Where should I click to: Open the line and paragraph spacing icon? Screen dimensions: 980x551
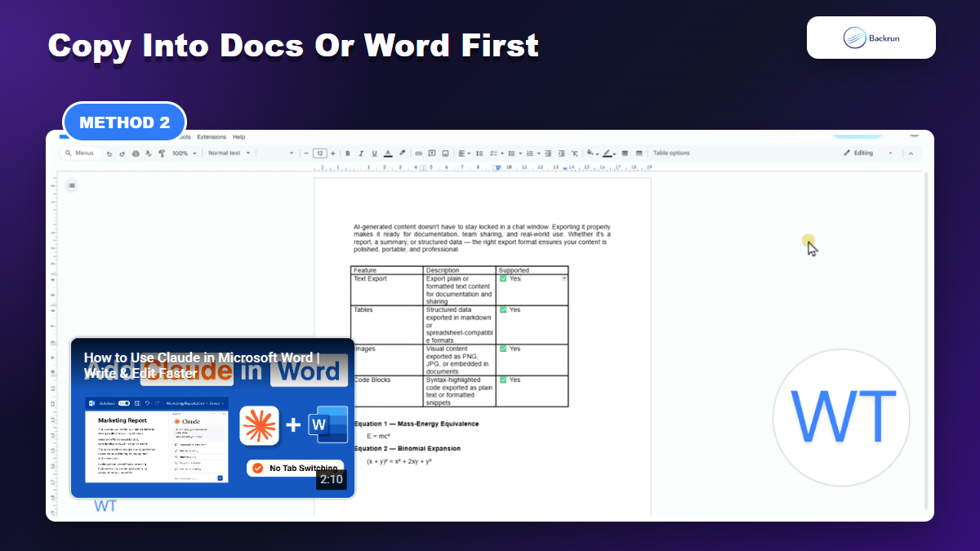(479, 153)
